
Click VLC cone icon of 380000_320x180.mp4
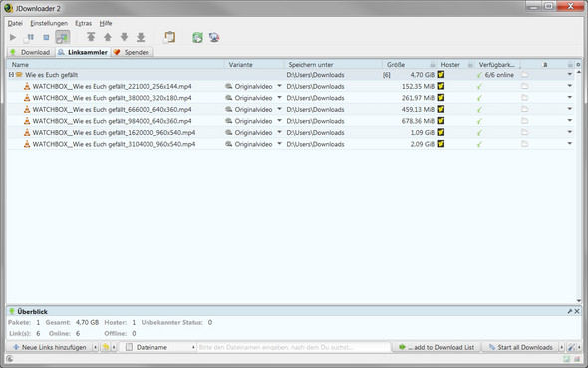27,98
